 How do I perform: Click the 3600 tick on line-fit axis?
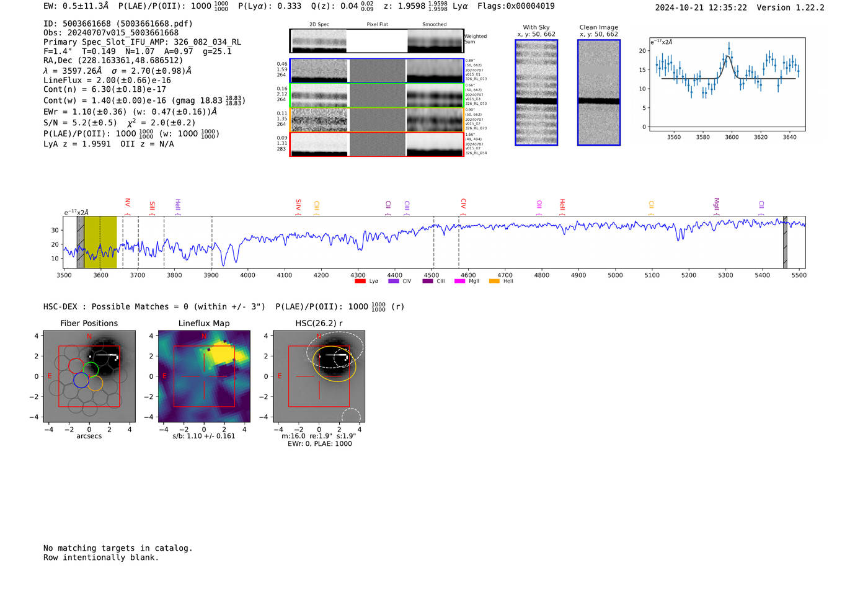732,138
